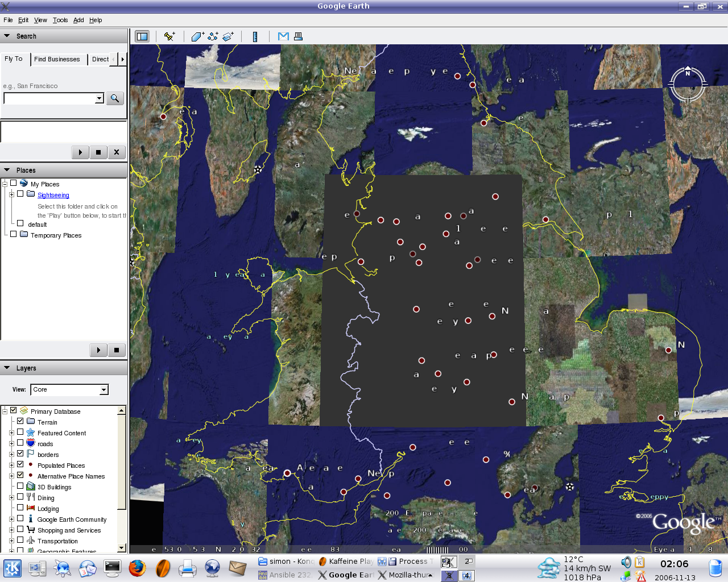Enable the Featured Content layer
Viewport: 728px width, 582px height.
(20, 432)
